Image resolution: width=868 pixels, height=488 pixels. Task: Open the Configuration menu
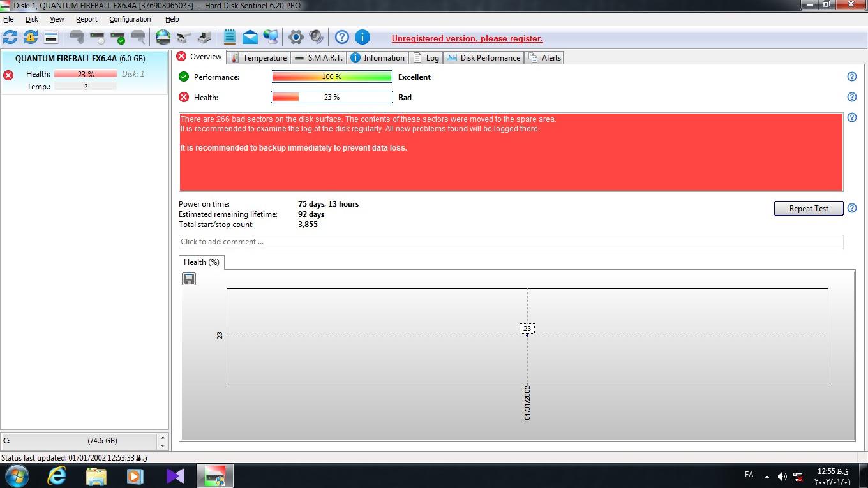[x=130, y=19]
